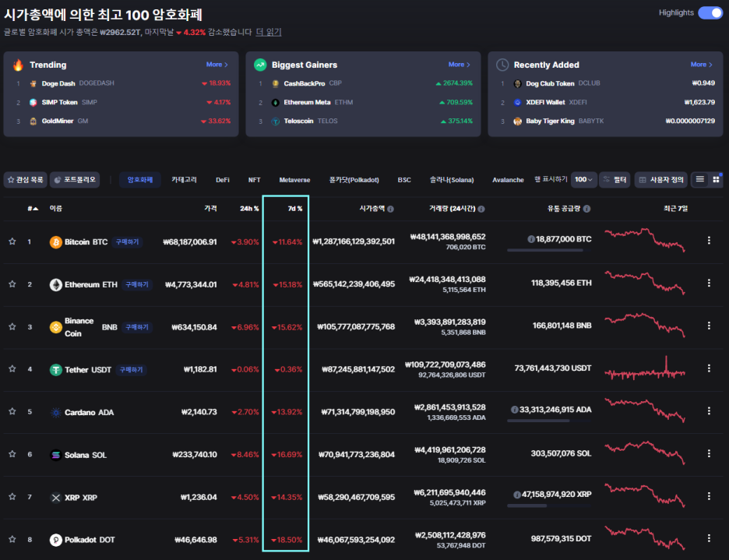This screenshot has width=729, height=560.
Task: Click the Bitcoin coin logo
Action: (56, 242)
